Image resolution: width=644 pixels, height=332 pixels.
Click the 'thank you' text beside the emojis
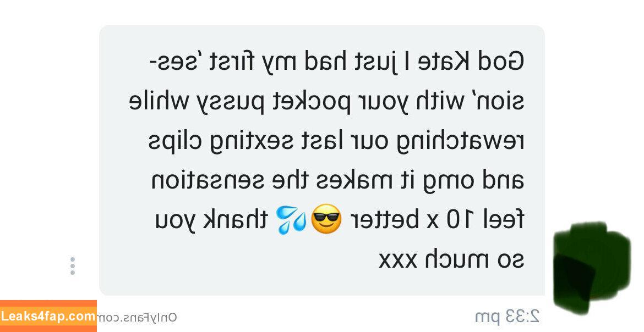211,220
